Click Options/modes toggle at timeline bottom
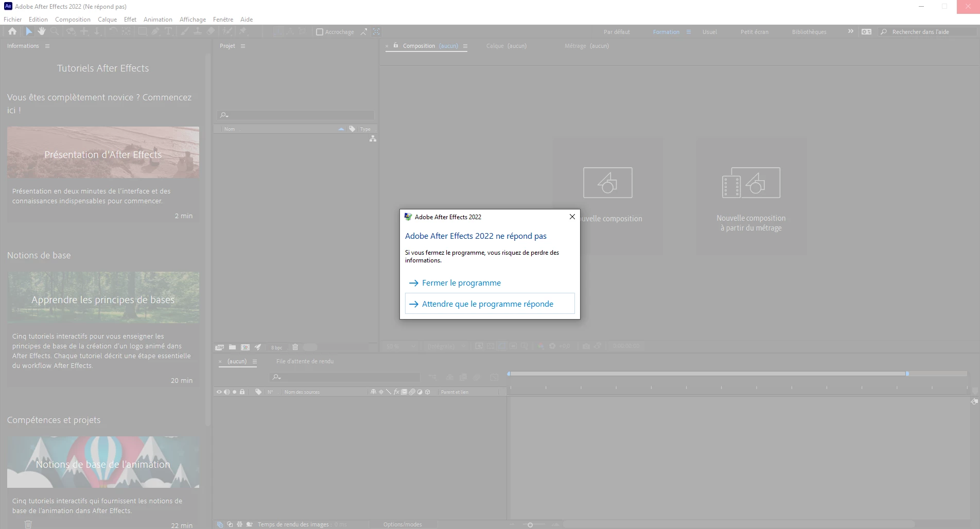 [x=402, y=524]
